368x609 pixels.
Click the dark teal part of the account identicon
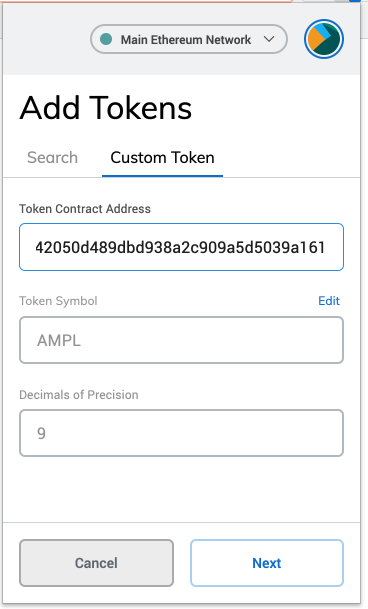332,47
